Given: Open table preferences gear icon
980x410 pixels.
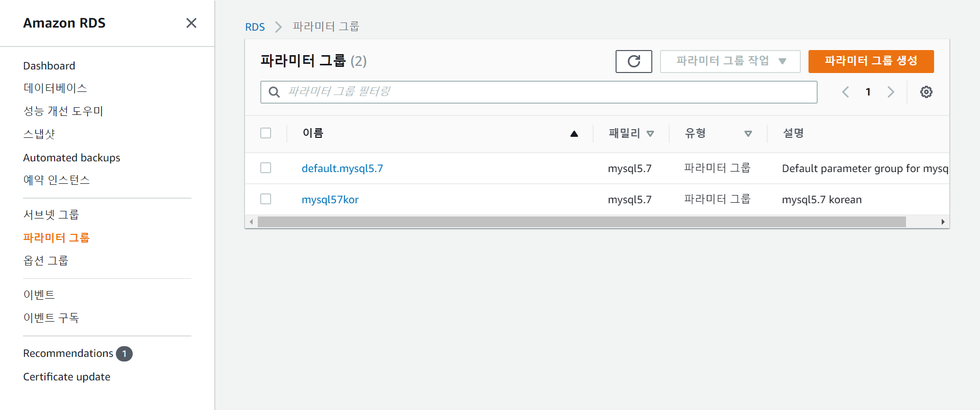Looking at the screenshot, I should coord(926,92).
